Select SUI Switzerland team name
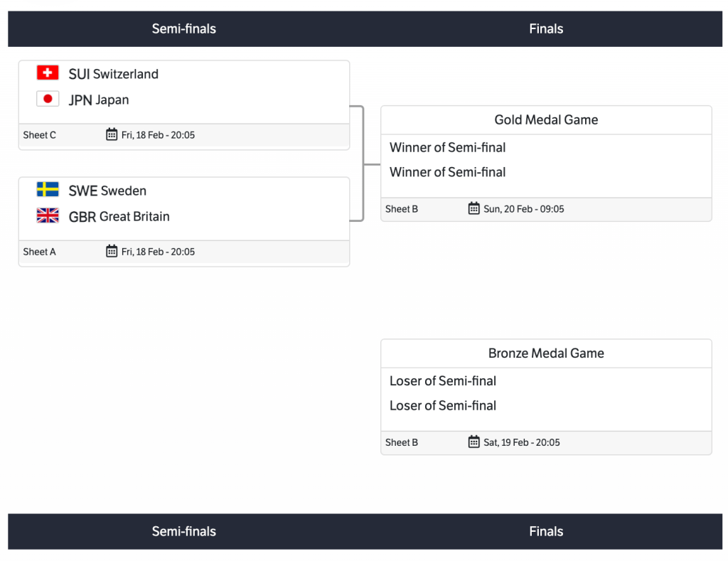 click(114, 74)
